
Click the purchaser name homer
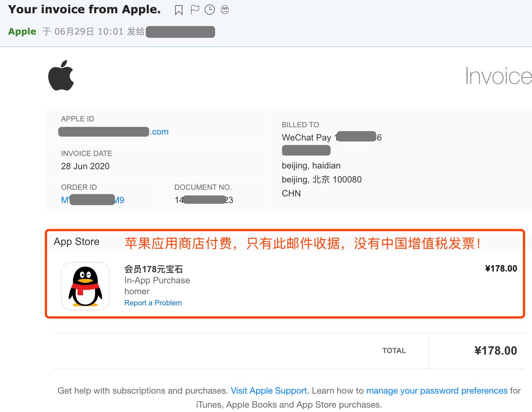pyautogui.click(x=137, y=291)
